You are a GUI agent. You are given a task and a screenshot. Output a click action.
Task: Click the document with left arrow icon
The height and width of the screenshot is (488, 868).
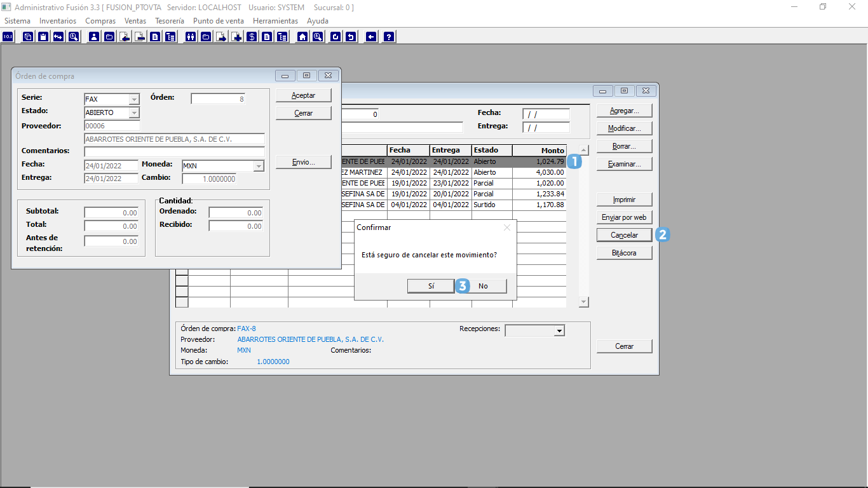tap(125, 37)
